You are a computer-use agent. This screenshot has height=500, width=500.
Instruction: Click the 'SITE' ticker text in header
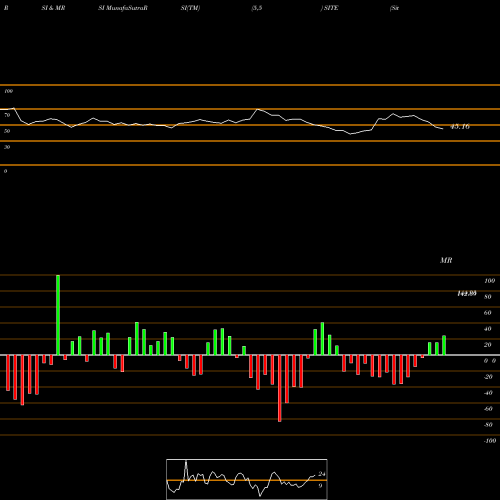[331, 8]
